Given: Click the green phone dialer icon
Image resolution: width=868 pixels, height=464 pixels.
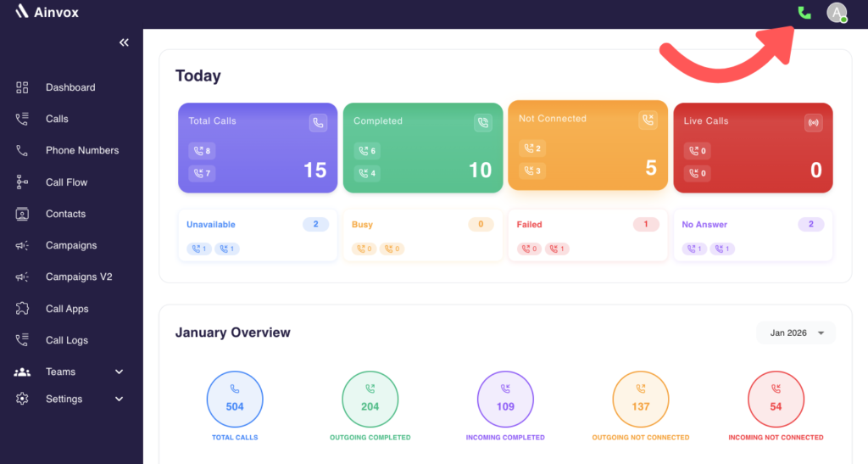Looking at the screenshot, I should 804,13.
